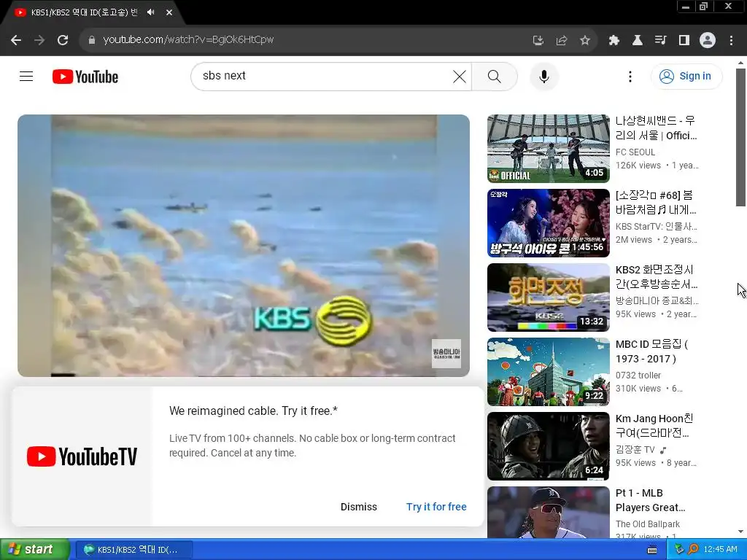747x560 pixels.
Task: Click the 12:45 AM taskbar clock
Action: 720,549
